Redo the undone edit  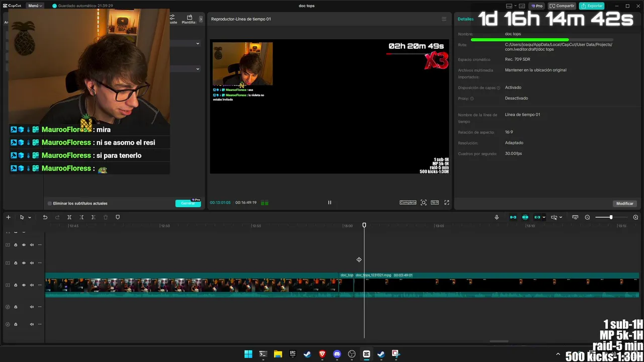(57, 217)
